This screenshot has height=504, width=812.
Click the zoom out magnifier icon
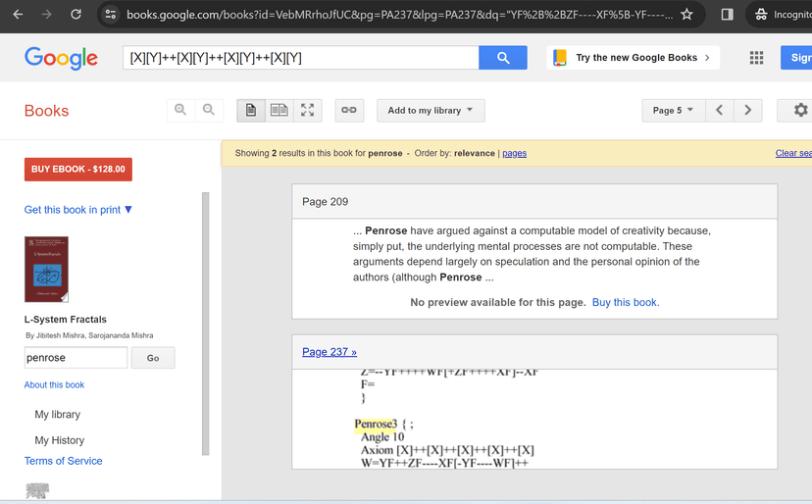click(209, 111)
